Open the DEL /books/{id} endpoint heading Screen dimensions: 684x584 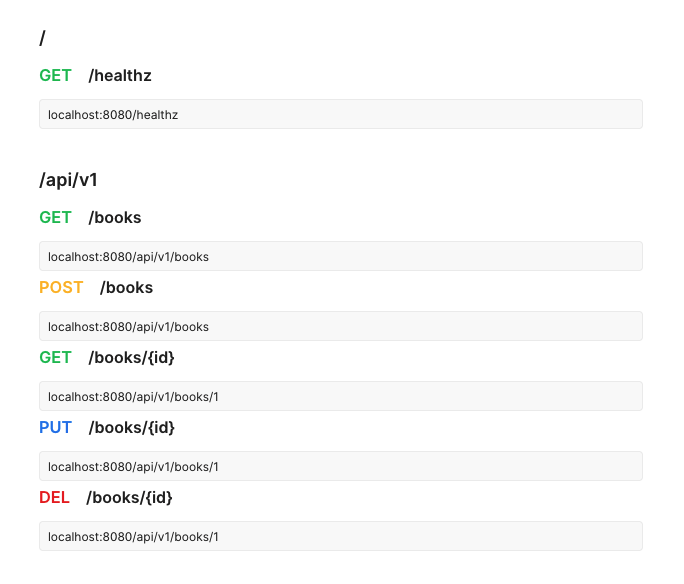(106, 498)
